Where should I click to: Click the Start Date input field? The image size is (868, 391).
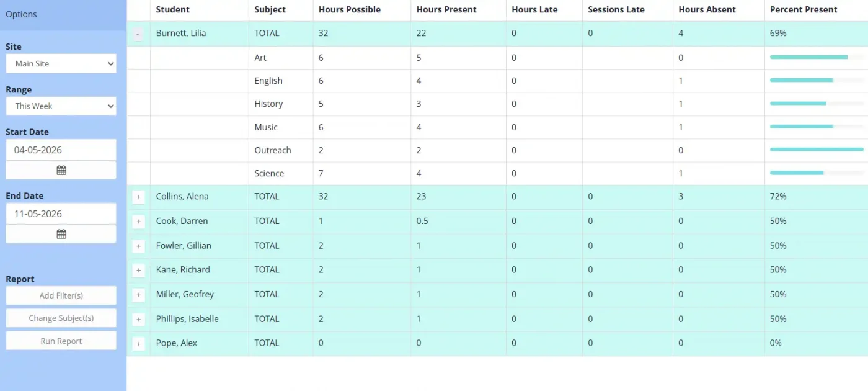click(61, 150)
